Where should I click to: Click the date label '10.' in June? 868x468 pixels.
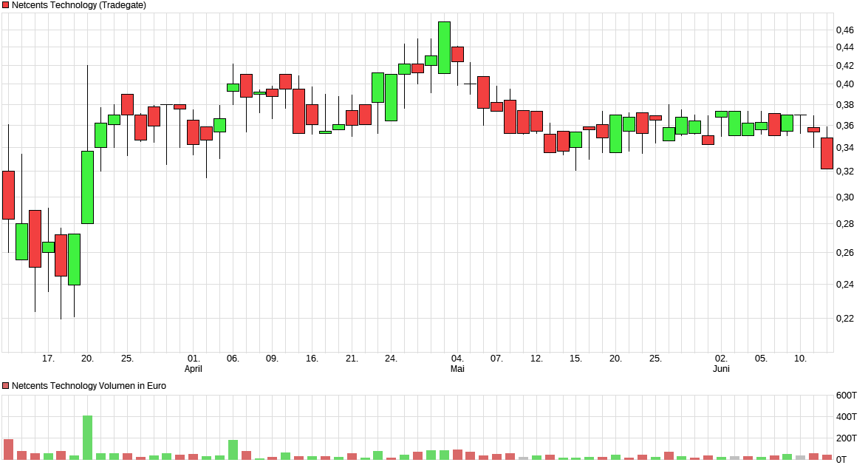tap(801, 359)
